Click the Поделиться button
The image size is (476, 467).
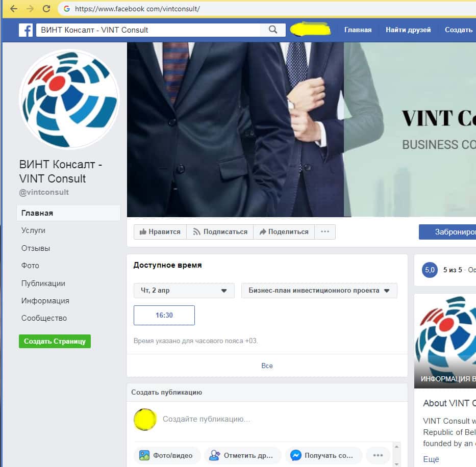pyautogui.click(x=284, y=232)
